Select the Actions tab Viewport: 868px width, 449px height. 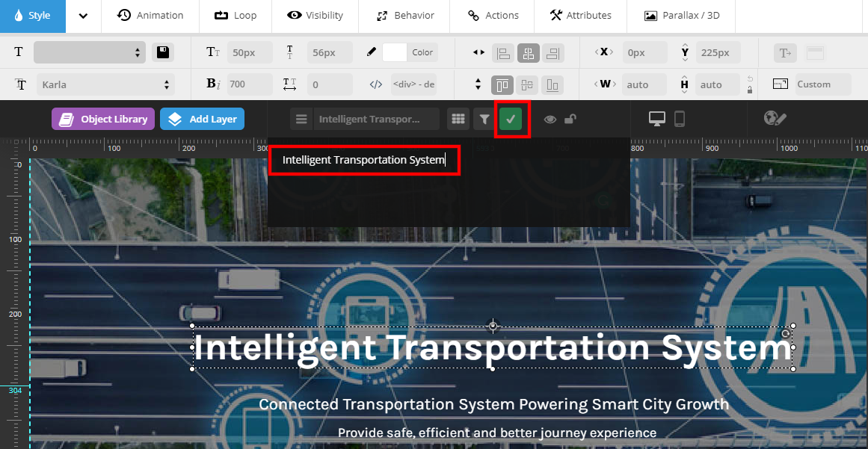point(492,16)
